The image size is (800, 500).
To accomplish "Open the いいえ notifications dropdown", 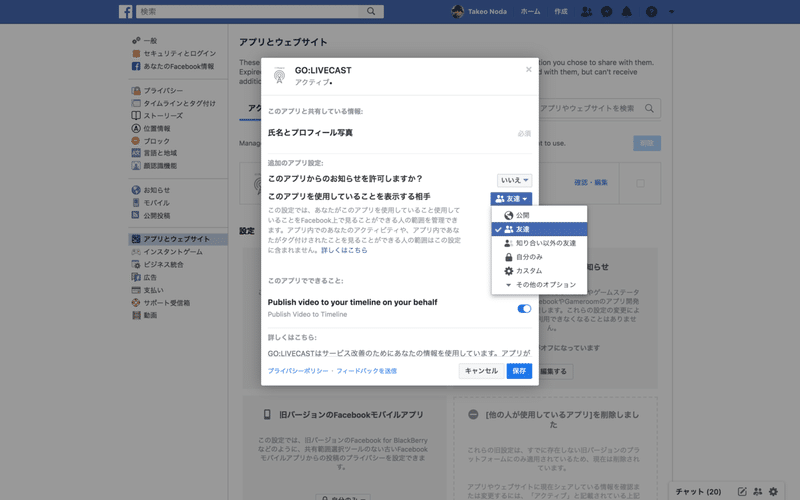I will 514,180.
